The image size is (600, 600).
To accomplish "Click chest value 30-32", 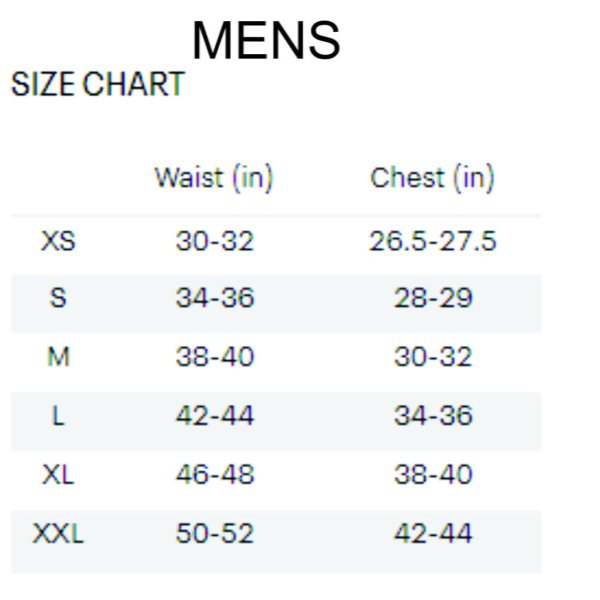I will tap(432, 357).
